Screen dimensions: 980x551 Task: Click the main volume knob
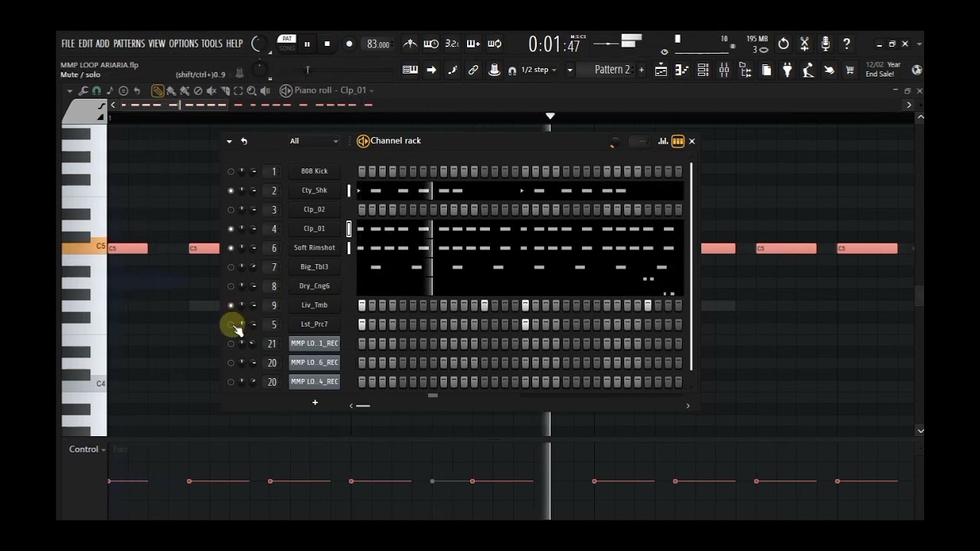coord(258,44)
